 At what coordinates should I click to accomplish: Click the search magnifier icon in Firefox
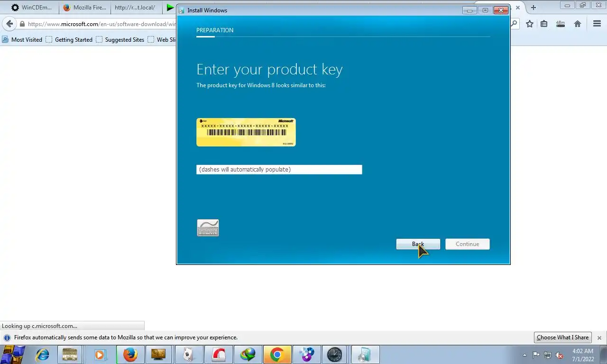[514, 24]
